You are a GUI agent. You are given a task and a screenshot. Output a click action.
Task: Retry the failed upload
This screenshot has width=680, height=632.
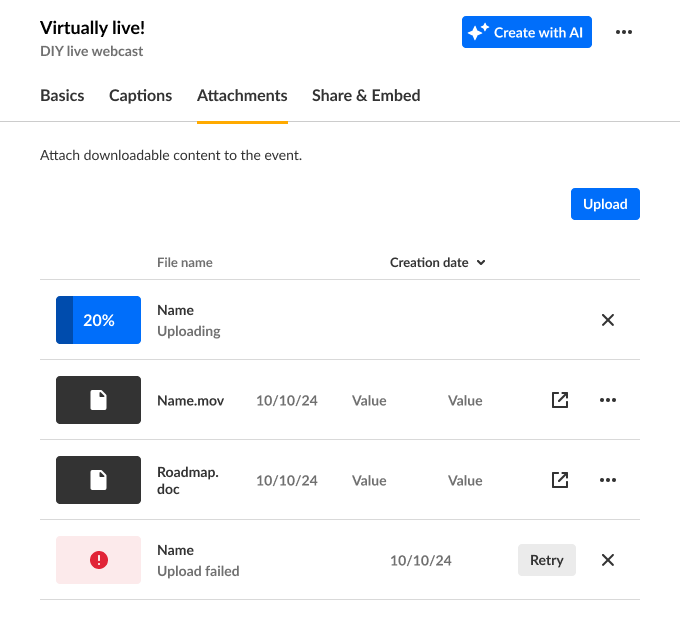point(547,560)
